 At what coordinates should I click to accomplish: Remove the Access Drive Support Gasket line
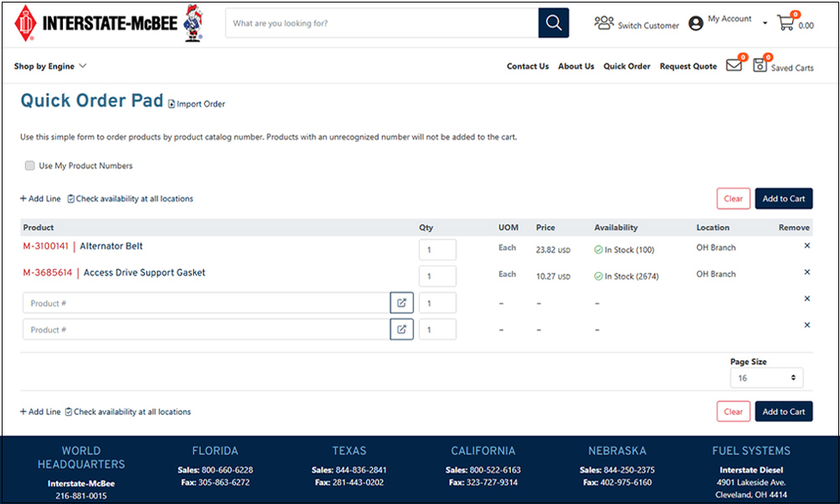click(806, 272)
